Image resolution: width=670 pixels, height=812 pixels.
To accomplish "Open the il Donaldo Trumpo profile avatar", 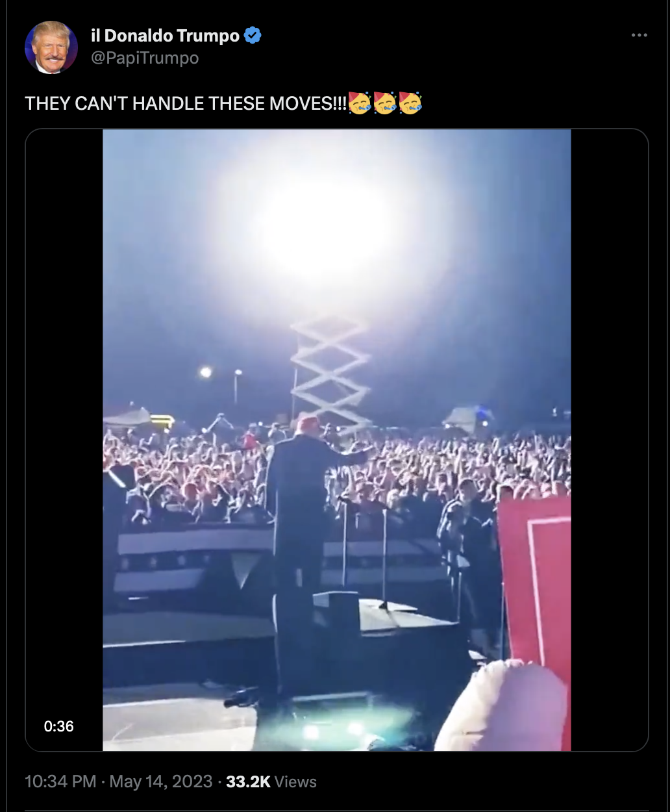I will click(x=51, y=47).
